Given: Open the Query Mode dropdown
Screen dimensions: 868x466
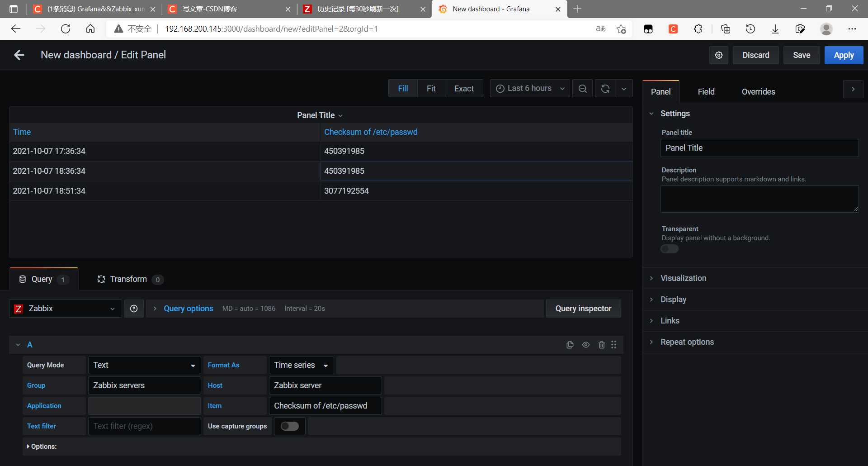Looking at the screenshot, I should pos(144,365).
